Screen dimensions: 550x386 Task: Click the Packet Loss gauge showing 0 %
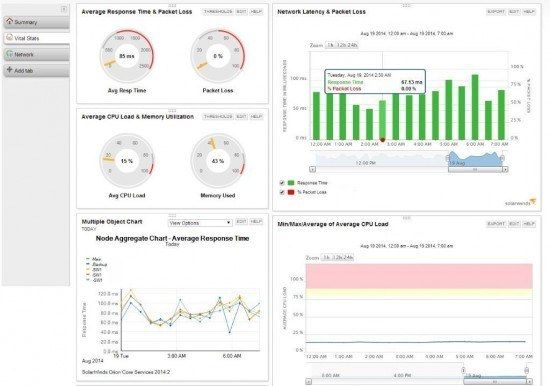tap(218, 56)
